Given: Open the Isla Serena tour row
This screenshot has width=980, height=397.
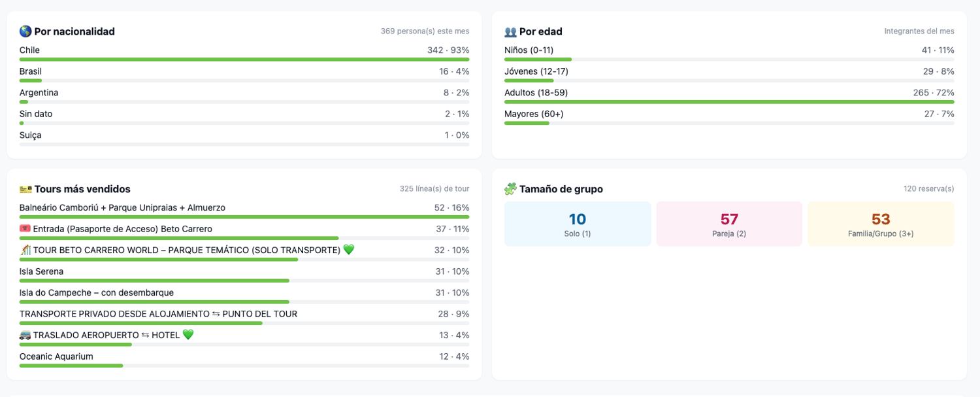Looking at the screenshot, I should (244, 275).
